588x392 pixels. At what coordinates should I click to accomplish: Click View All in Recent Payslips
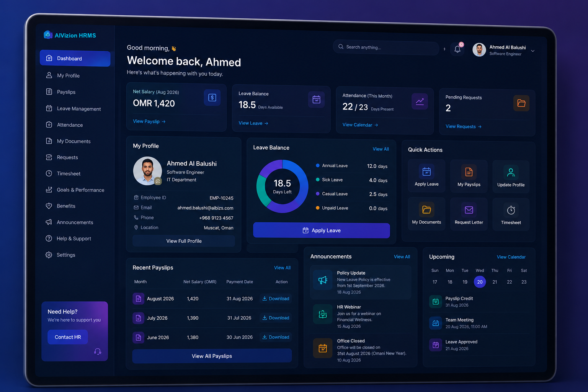[x=282, y=268]
